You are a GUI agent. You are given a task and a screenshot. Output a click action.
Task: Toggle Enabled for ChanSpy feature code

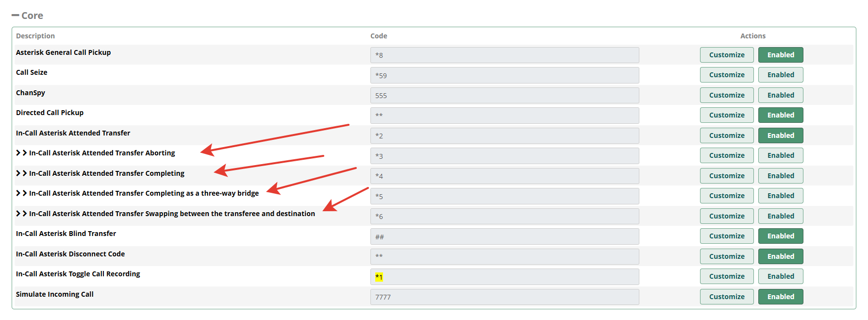pyautogui.click(x=780, y=95)
